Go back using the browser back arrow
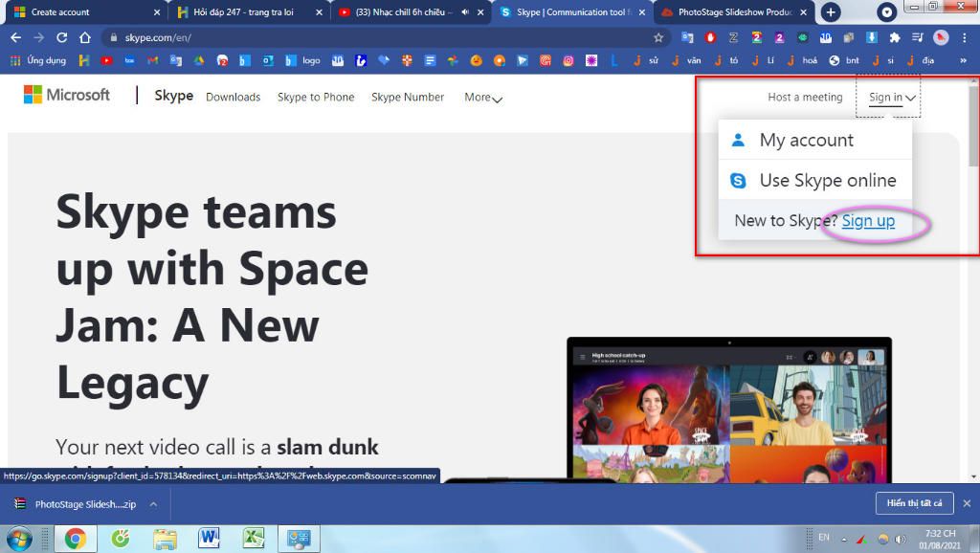The height and width of the screenshot is (553, 980). [x=15, y=37]
